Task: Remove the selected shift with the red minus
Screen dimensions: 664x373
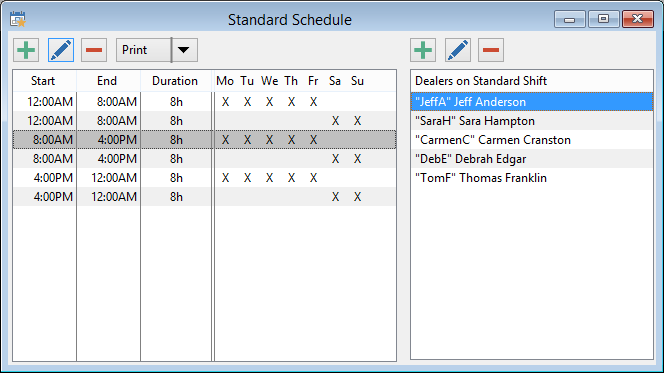Action: pyautogui.click(x=94, y=50)
